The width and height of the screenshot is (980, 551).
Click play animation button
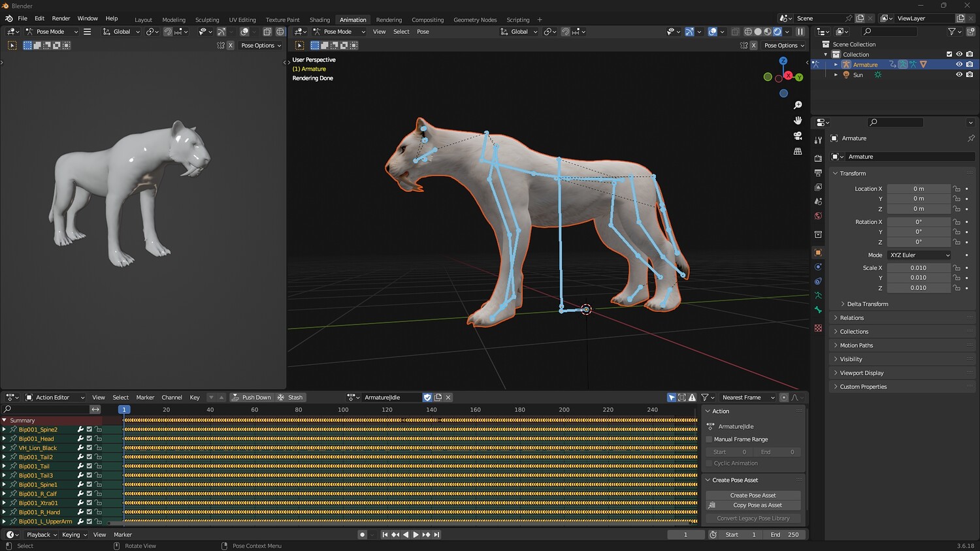(x=416, y=535)
